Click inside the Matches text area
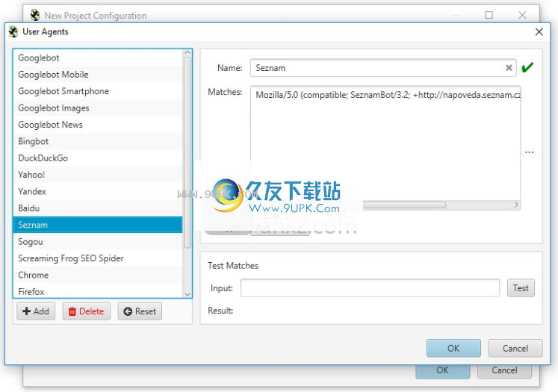Viewport: 558px width, 392px height. pyautogui.click(x=385, y=149)
